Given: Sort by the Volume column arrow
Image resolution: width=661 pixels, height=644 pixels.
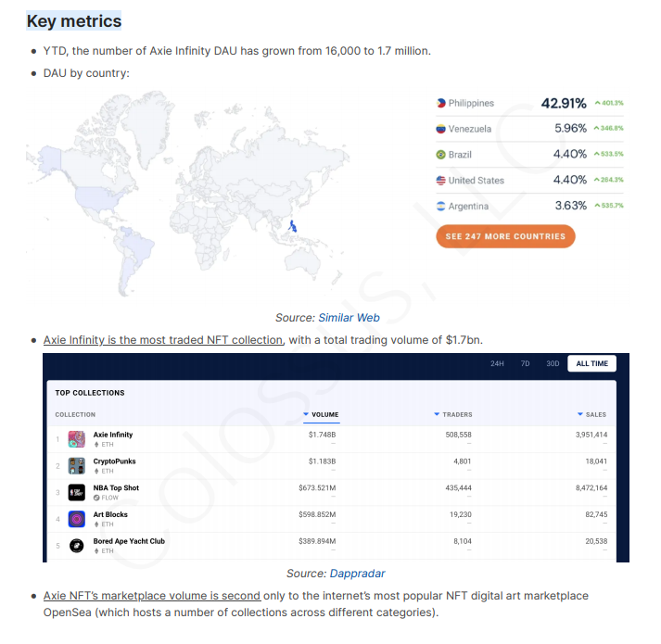Looking at the screenshot, I should point(306,414).
